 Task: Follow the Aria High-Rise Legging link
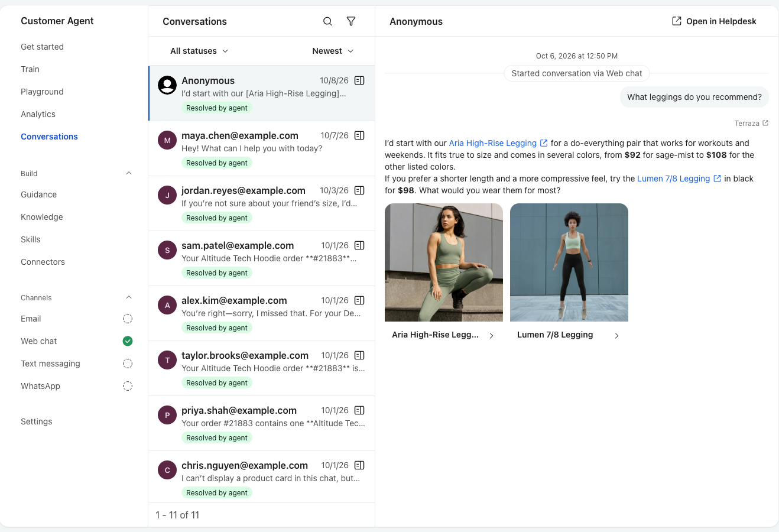click(x=498, y=143)
